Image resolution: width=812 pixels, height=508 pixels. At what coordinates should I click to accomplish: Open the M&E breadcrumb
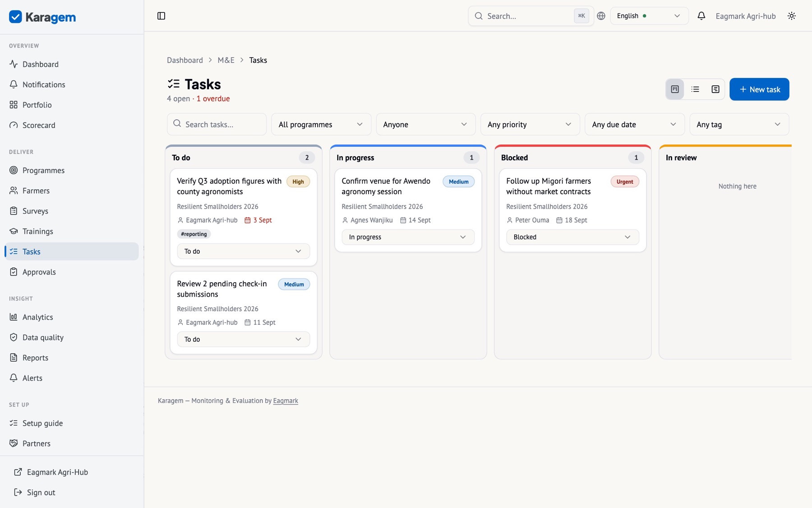coord(226,60)
